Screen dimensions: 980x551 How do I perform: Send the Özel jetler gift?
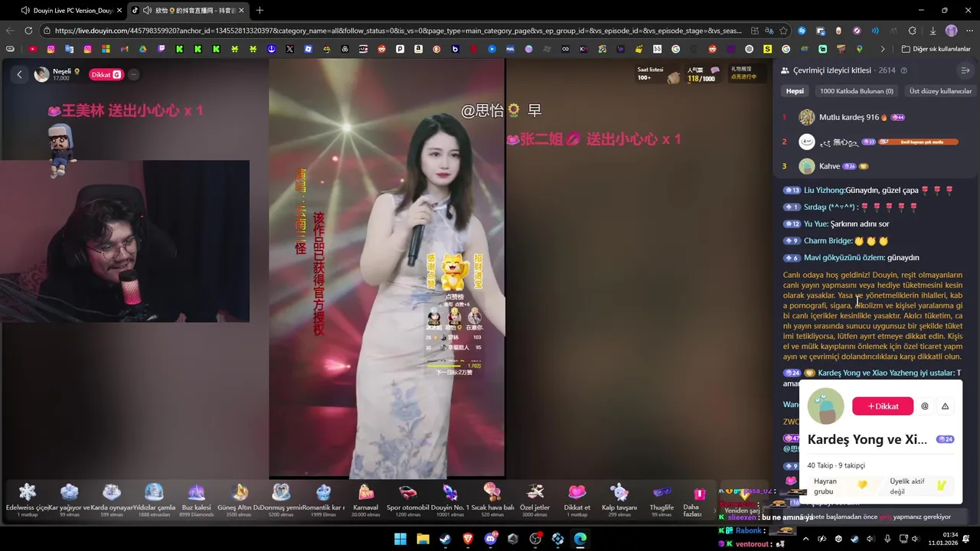click(534, 500)
